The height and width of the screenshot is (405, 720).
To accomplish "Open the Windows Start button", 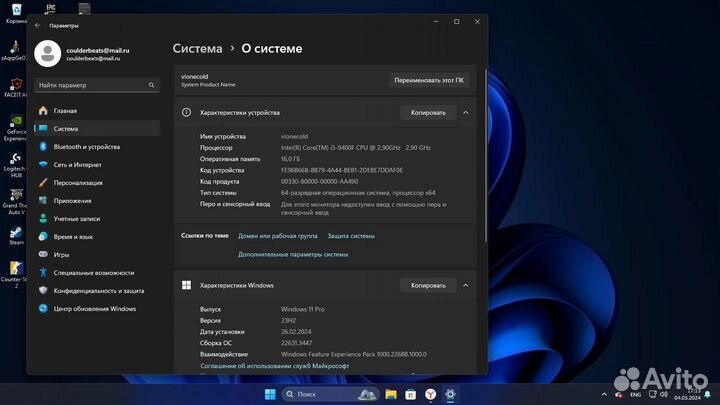I will [270, 394].
